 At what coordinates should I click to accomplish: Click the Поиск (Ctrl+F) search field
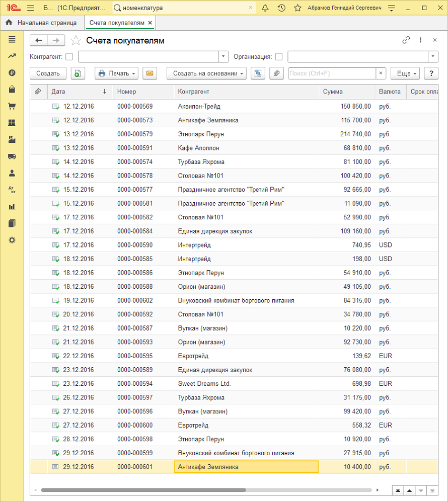[x=332, y=73]
